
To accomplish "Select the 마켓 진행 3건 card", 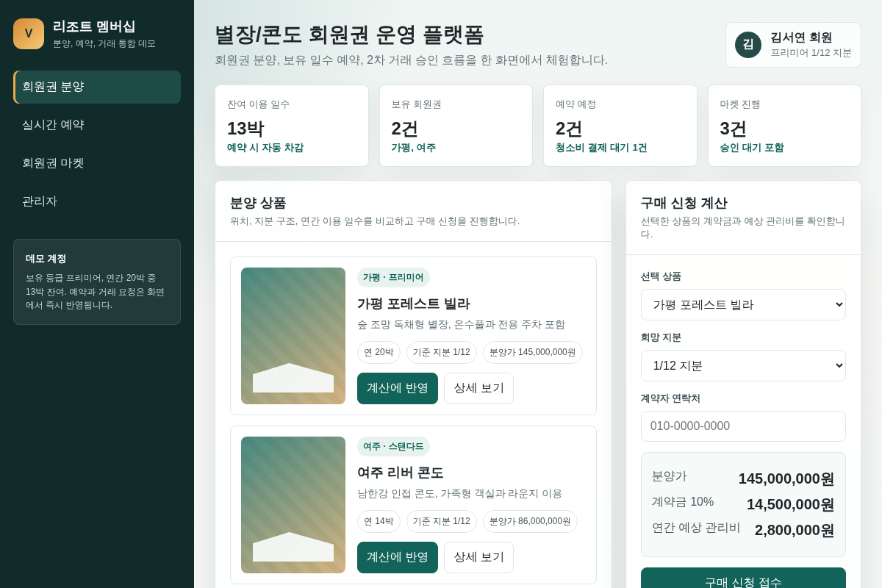I will [x=784, y=126].
